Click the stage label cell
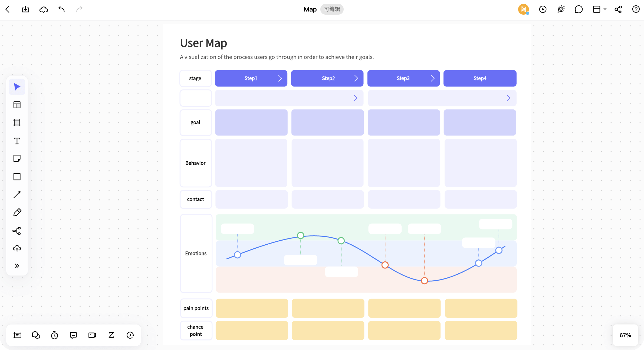 point(196,78)
